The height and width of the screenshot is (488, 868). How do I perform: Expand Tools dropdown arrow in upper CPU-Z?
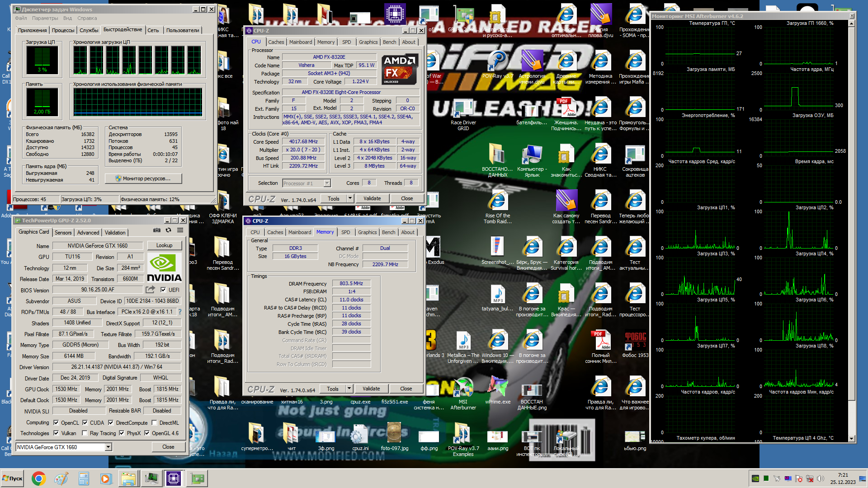(349, 198)
